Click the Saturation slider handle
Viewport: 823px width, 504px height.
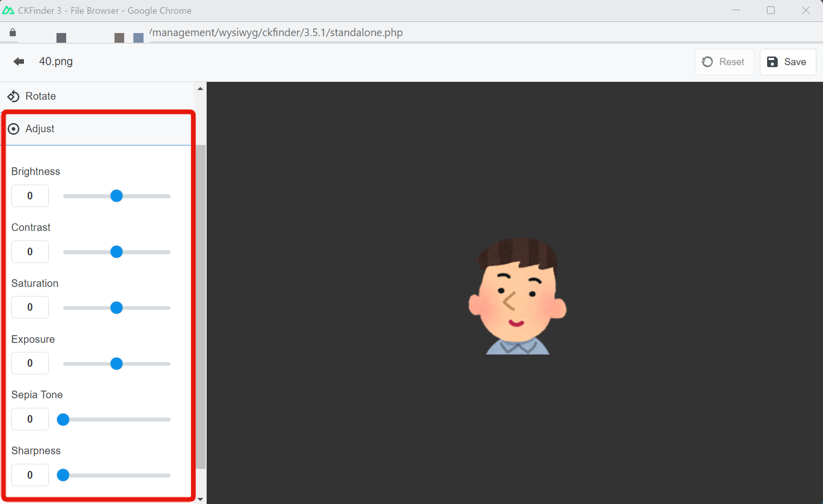pyautogui.click(x=117, y=308)
